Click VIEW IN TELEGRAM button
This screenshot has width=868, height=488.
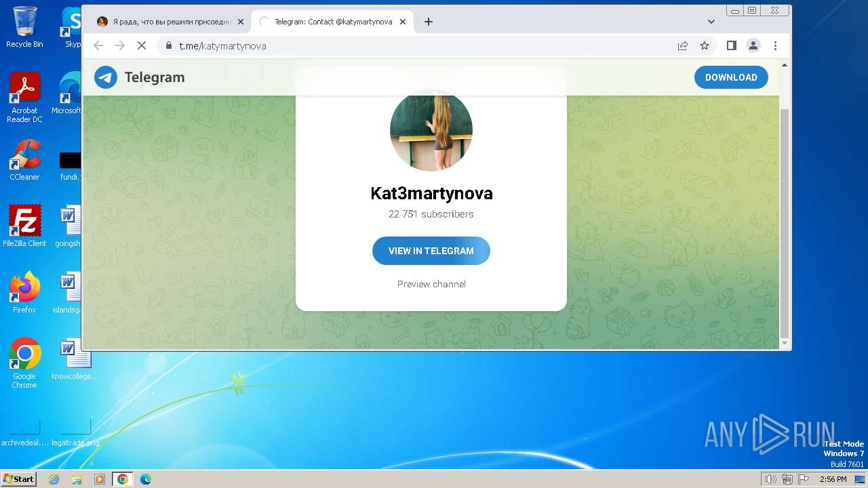tap(431, 251)
